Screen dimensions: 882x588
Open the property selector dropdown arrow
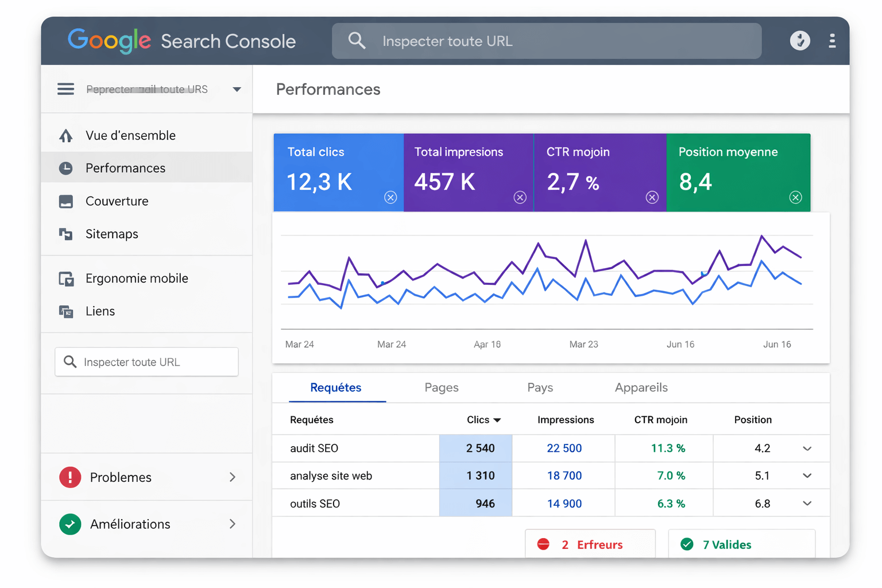click(x=237, y=90)
